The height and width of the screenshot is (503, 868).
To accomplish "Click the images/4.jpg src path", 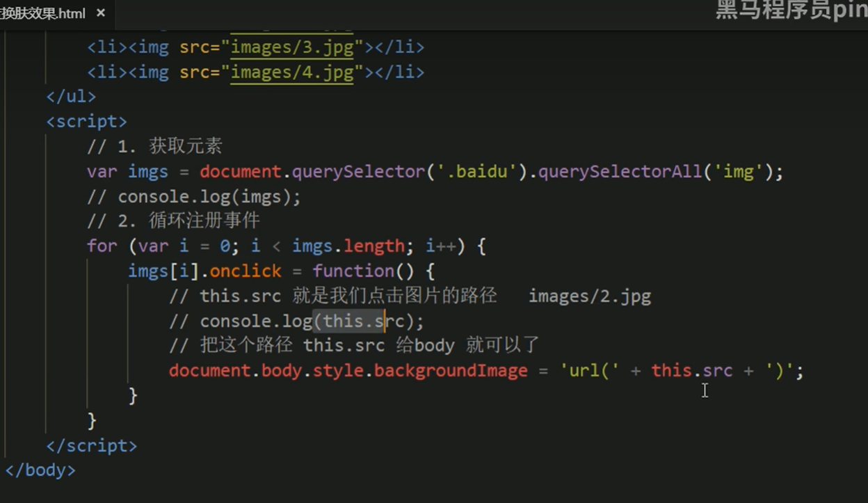I will point(292,72).
